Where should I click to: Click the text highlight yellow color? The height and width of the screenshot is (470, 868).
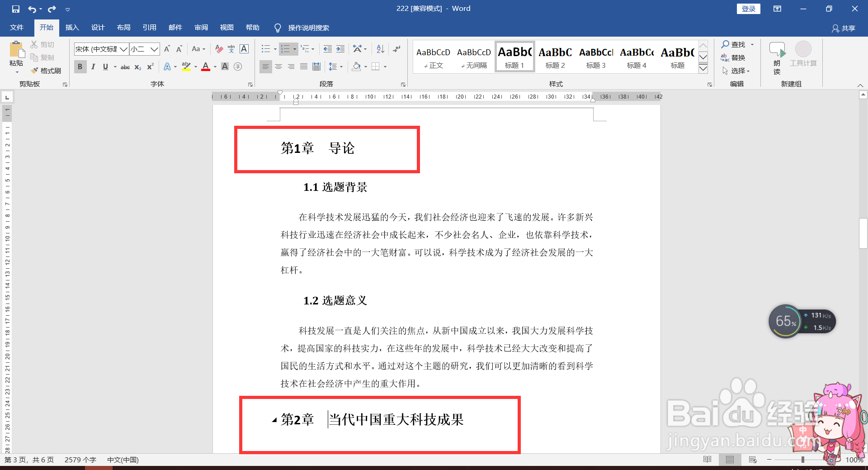pos(186,66)
